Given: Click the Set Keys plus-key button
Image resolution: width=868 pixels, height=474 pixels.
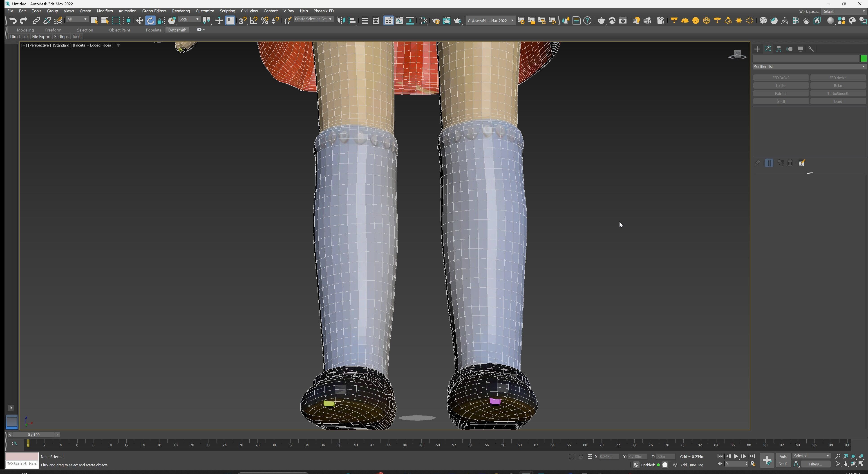Looking at the screenshot, I should (x=767, y=461).
